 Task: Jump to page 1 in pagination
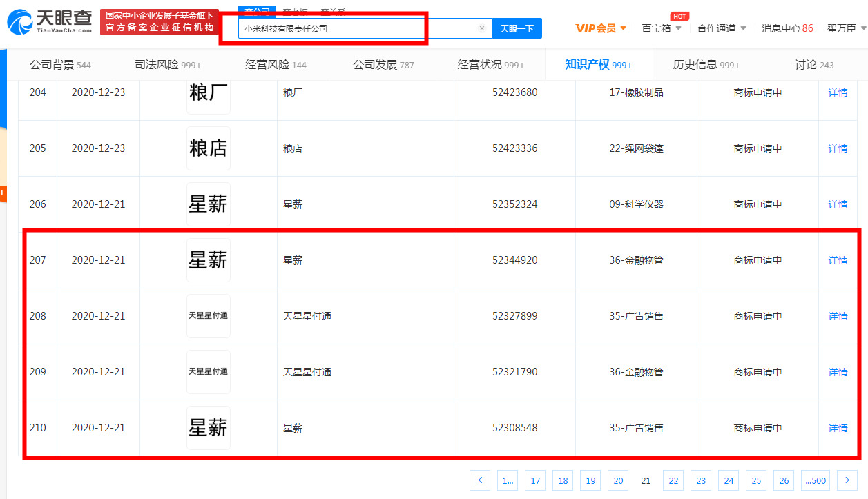pos(508,480)
